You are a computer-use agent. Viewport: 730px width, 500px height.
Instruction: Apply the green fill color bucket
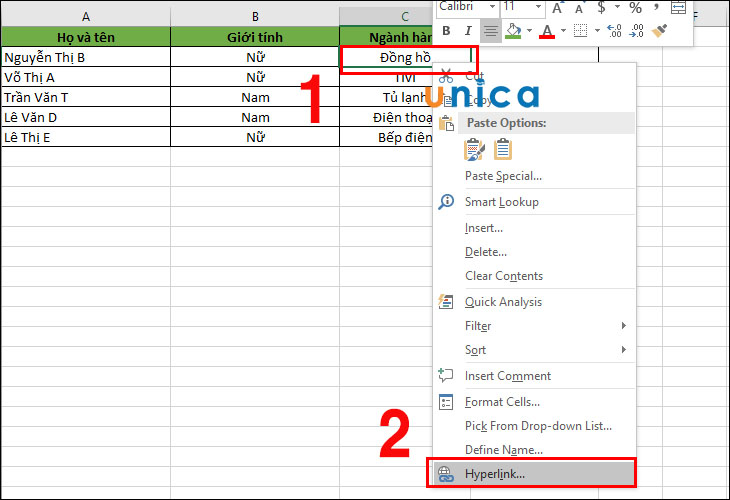[x=513, y=31]
